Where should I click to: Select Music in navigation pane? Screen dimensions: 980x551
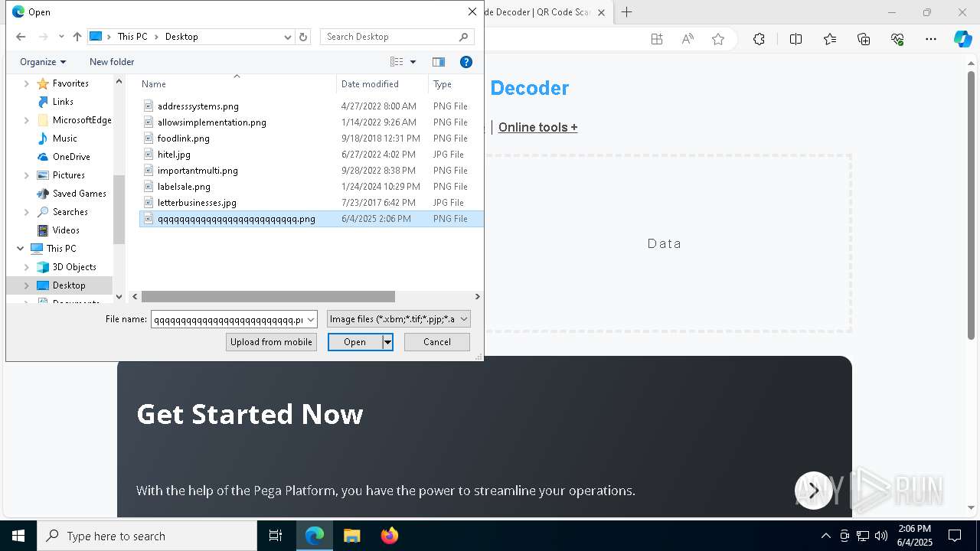coord(64,139)
